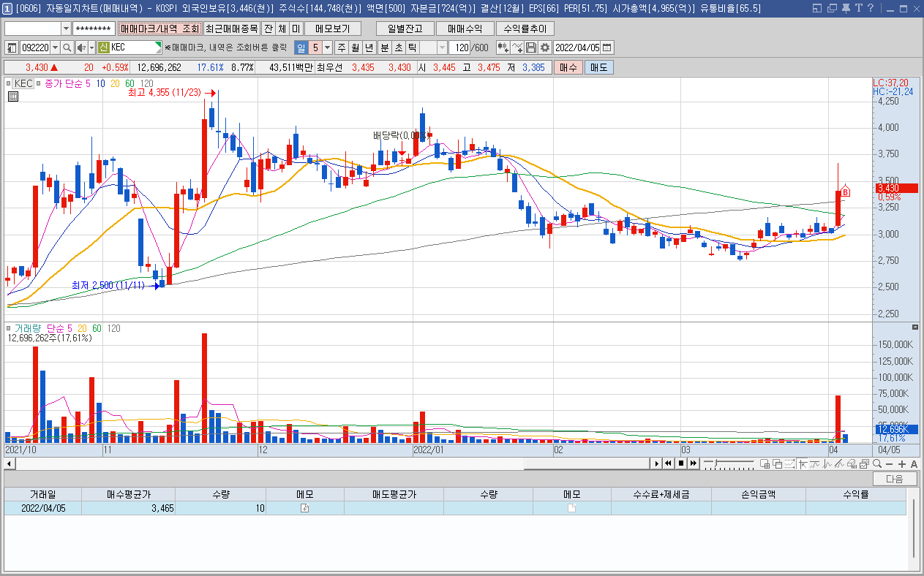
Task: Click the overlapping panes icon
Action: click(x=778, y=463)
